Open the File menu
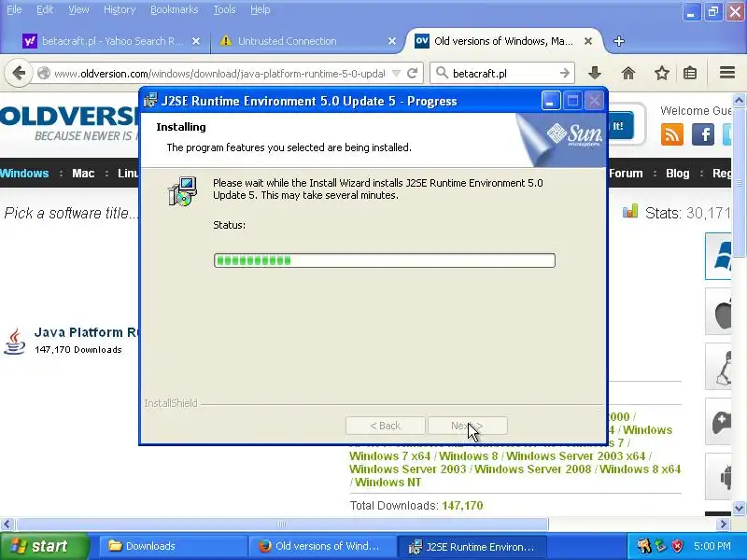The height and width of the screenshot is (560, 747). [x=14, y=9]
